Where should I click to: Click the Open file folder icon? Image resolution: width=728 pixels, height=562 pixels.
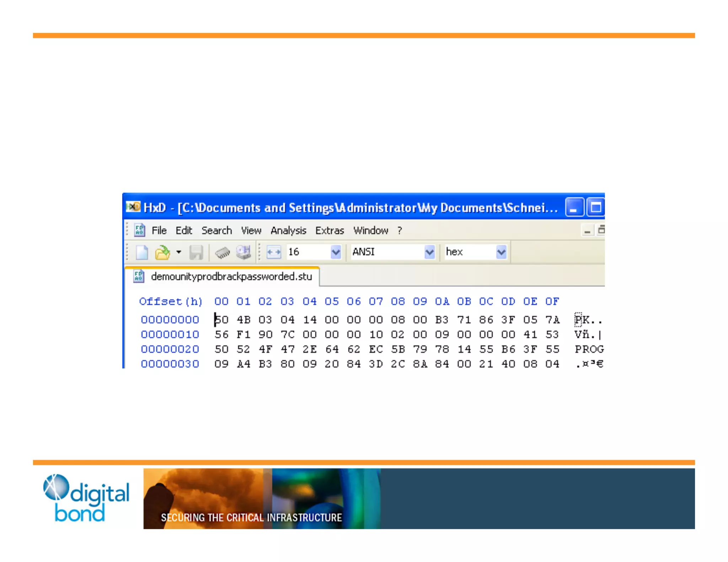162,253
